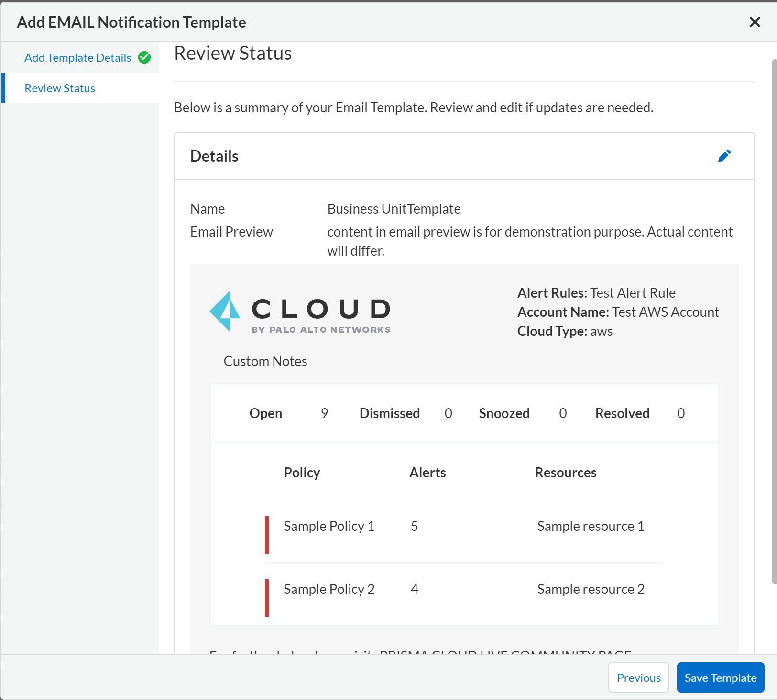This screenshot has height=700, width=777.
Task: Click the red severity bar for Sample Policy 2
Action: 267,598
